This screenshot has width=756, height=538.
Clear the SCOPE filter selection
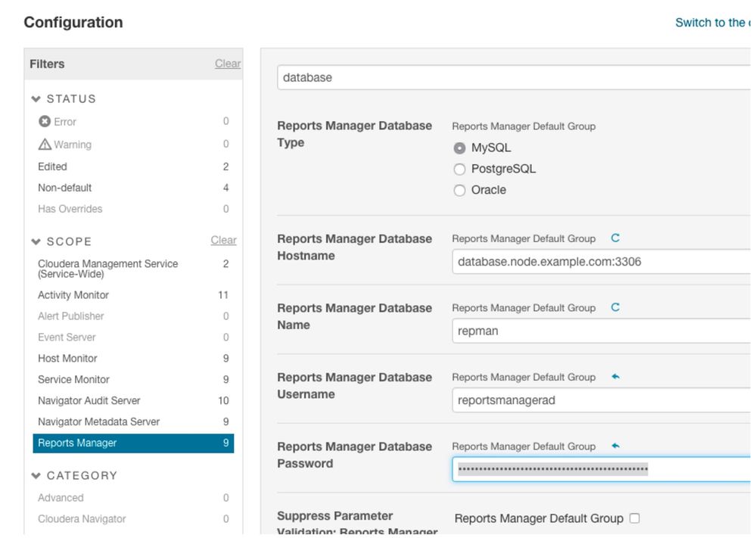click(223, 241)
